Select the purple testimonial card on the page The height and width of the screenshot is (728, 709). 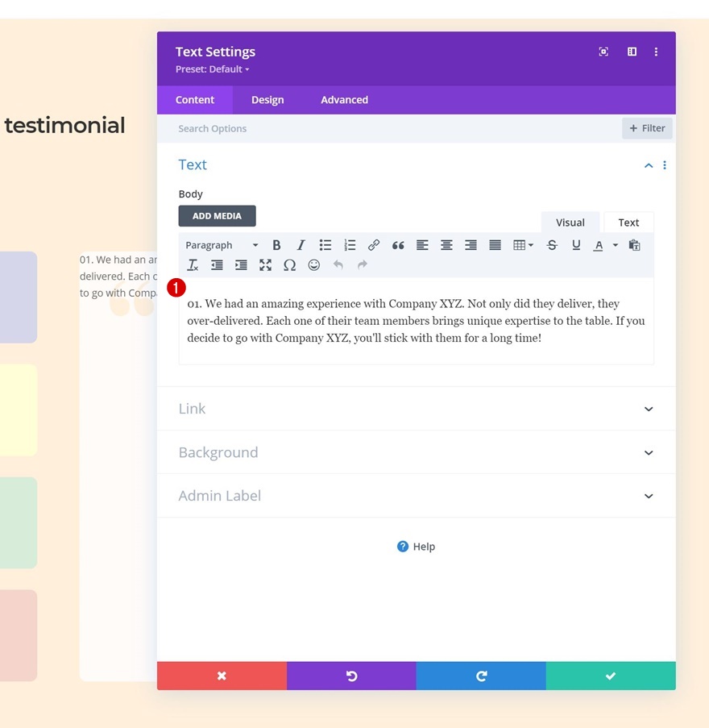click(x=18, y=297)
